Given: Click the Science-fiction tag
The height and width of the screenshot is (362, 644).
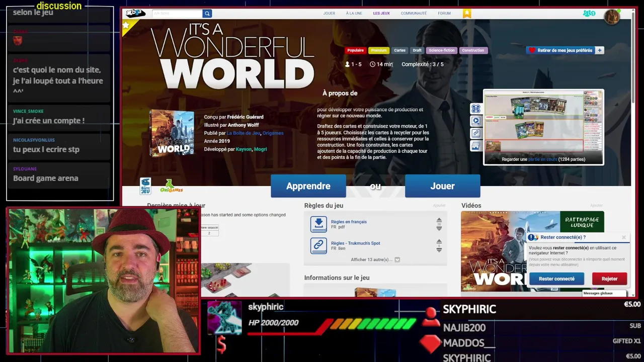Looking at the screenshot, I should [441, 50].
